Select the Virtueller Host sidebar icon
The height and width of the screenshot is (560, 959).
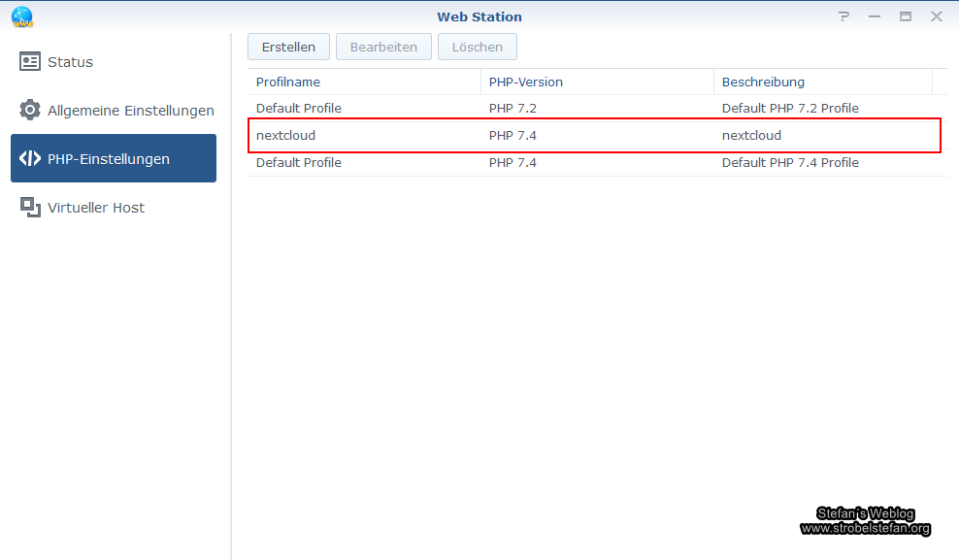(x=30, y=207)
